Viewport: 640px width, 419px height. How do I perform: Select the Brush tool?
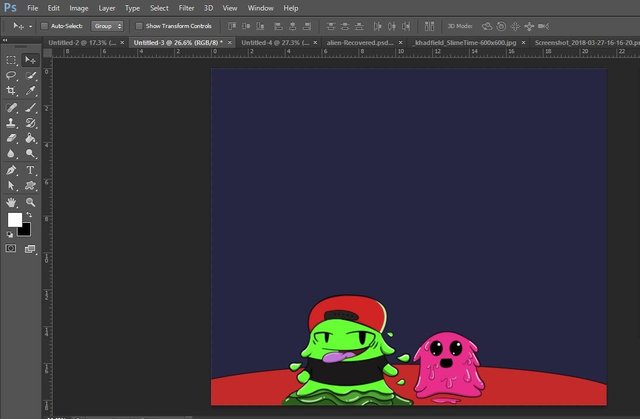[x=30, y=108]
